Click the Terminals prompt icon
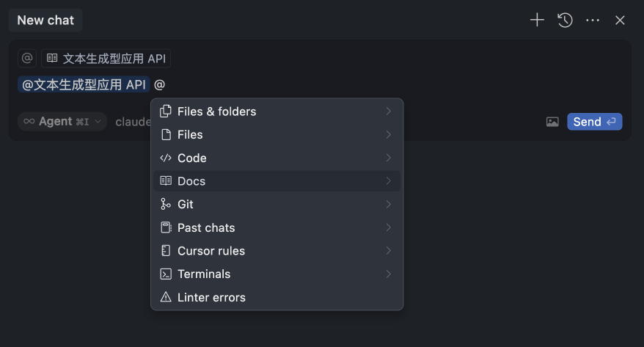This screenshot has width=644, height=347. click(166, 274)
